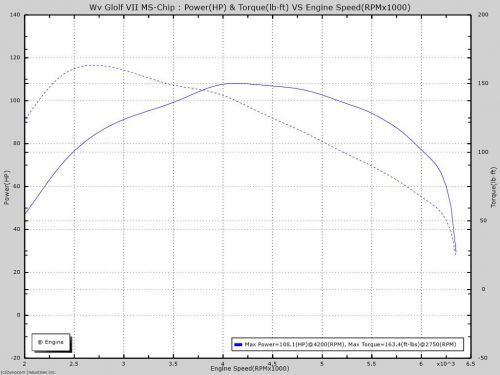Viewport: 500px width, 375px height.
Task: Click the '3' engine speed tick label
Action: point(124,364)
